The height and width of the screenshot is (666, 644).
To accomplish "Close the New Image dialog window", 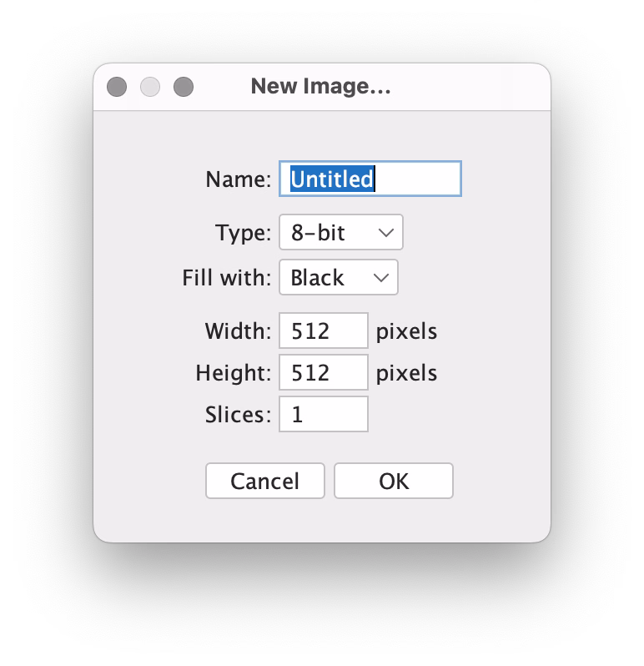I will [x=117, y=87].
